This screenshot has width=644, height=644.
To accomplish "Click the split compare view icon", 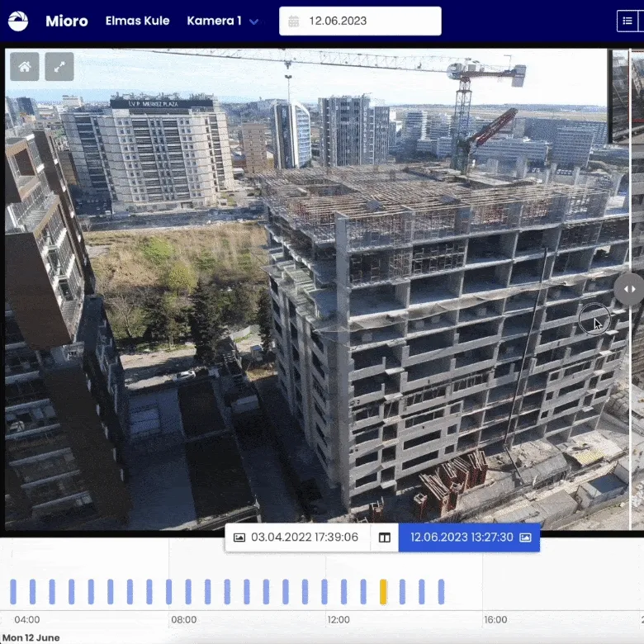I will coord(384,537).
